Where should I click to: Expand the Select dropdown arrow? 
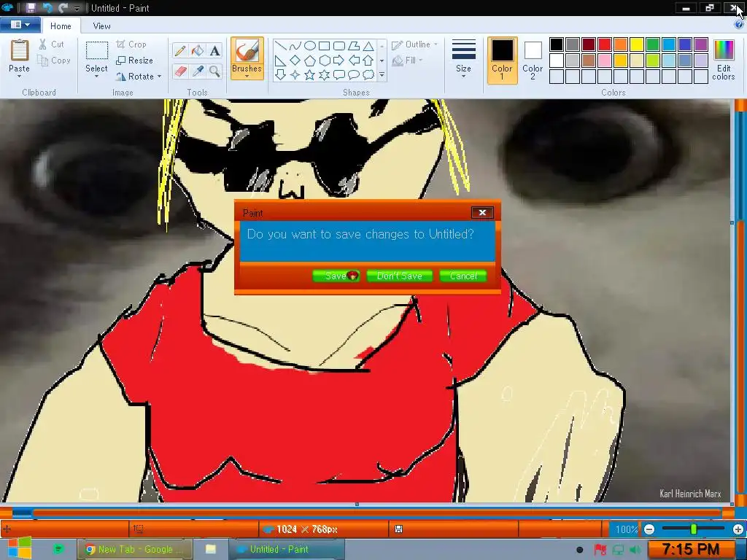pyautogui.click(x=96, y=77)
